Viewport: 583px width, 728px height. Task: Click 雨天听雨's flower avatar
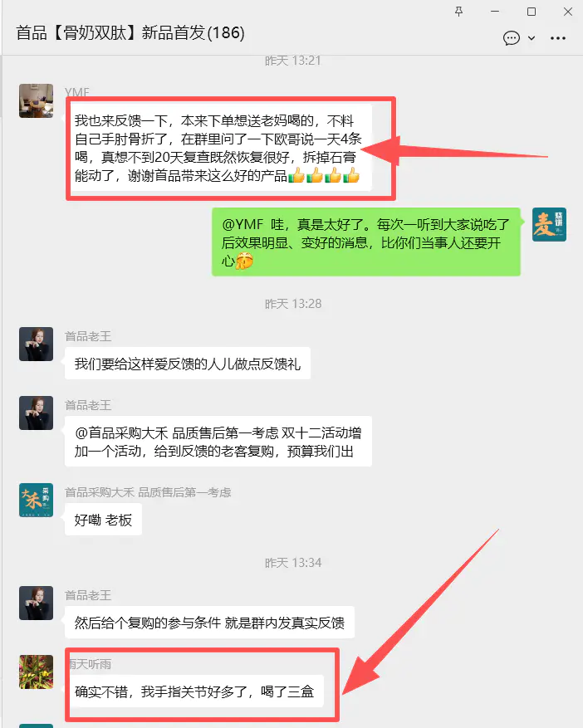pos(37,672)
